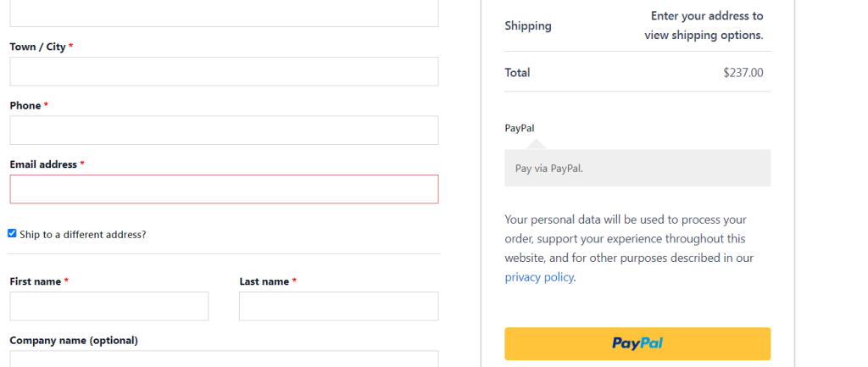The image size is (868, 367).
Task: Click the "Ship to a different address?" label text
Action: tap(83, 234)
